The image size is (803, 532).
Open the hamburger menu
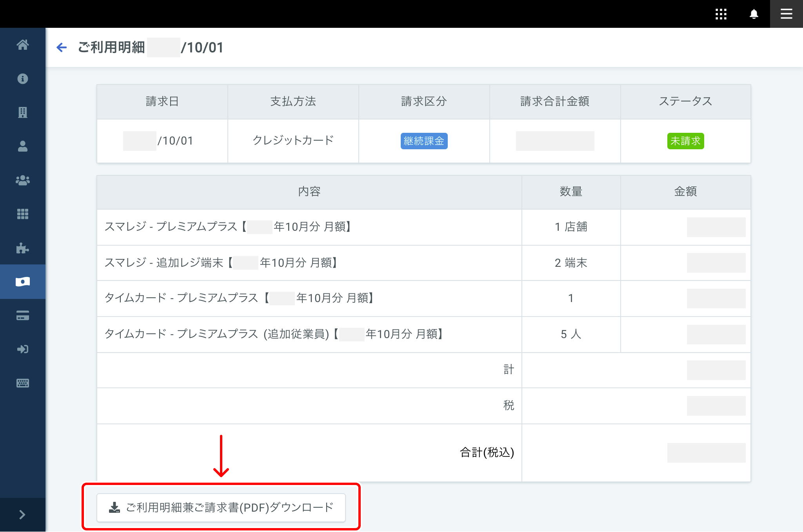(786, 14)
